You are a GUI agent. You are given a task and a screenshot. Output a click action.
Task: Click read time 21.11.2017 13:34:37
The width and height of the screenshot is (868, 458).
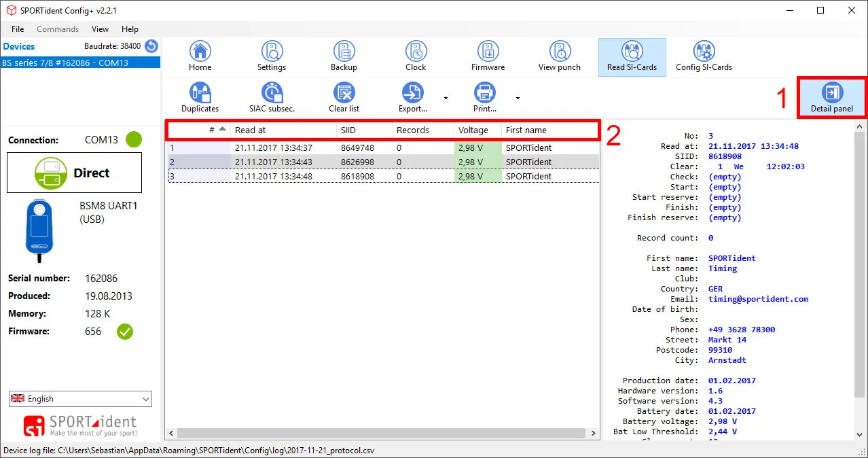click(274, 147)
